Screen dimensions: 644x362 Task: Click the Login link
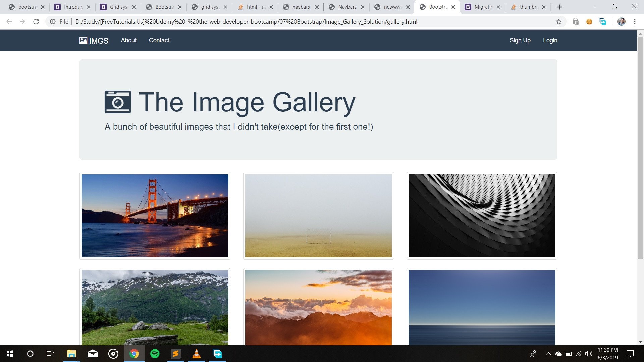(x=550, y=40)
